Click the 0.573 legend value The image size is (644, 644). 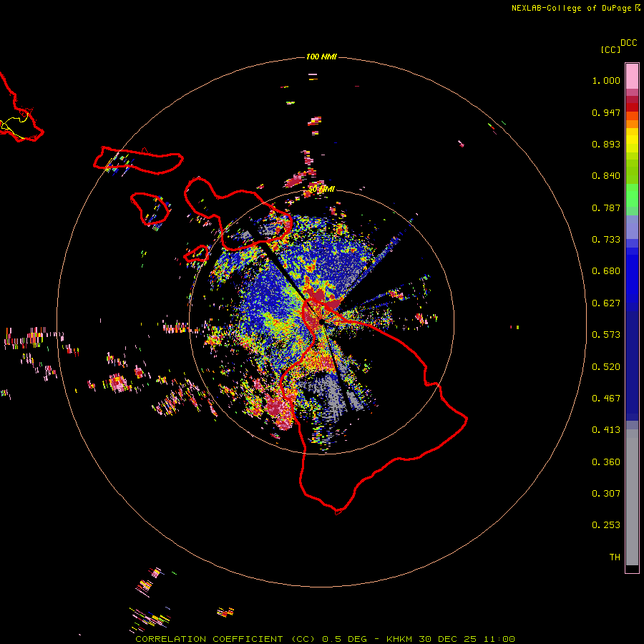coord(606,335)
